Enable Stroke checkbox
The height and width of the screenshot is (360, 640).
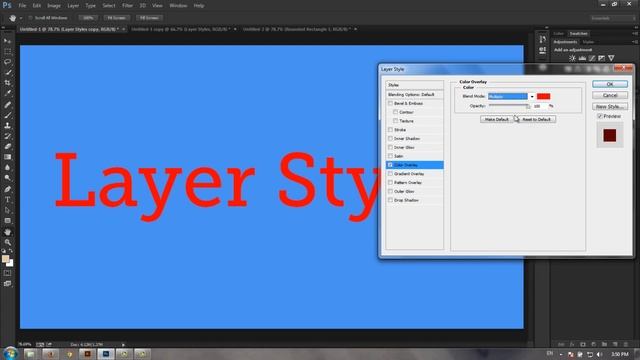(390, 129)
